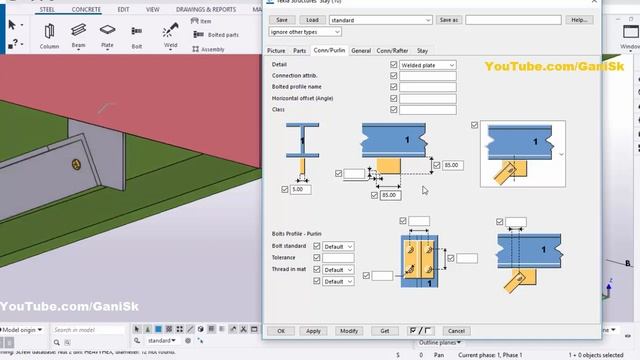
Task: Click the Load button
Action: point(312,20)
